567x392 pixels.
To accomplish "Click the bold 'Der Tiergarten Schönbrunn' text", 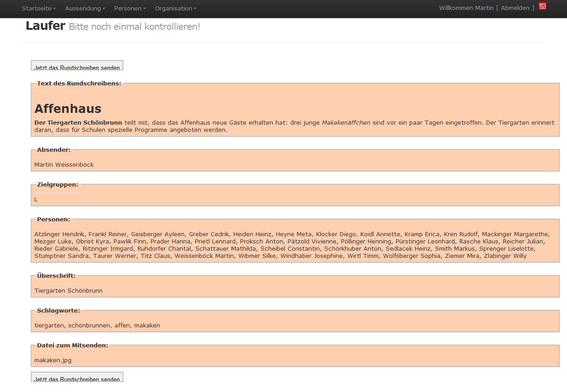I will point(78,122).
